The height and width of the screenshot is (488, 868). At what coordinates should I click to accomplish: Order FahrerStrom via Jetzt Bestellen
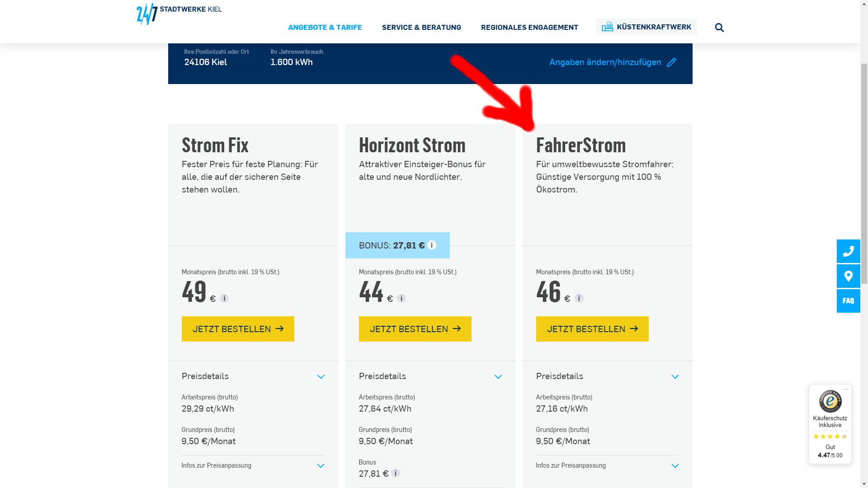(592, 329)
